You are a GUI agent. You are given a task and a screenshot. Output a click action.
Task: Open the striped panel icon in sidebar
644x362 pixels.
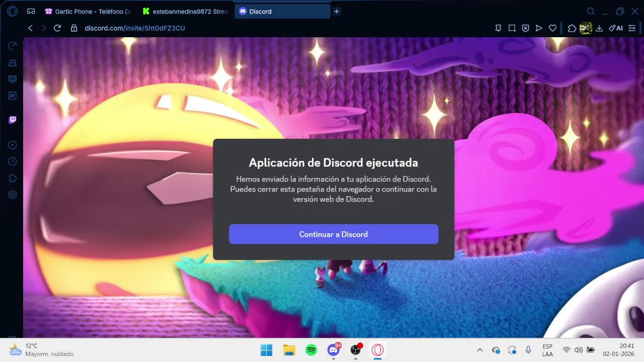pos(13,79)
